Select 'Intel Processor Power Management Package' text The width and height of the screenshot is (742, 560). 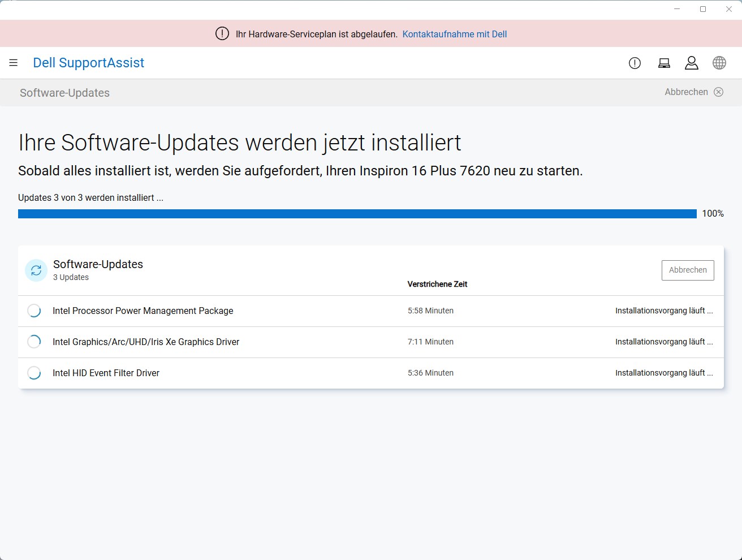(x=143, y=311)
